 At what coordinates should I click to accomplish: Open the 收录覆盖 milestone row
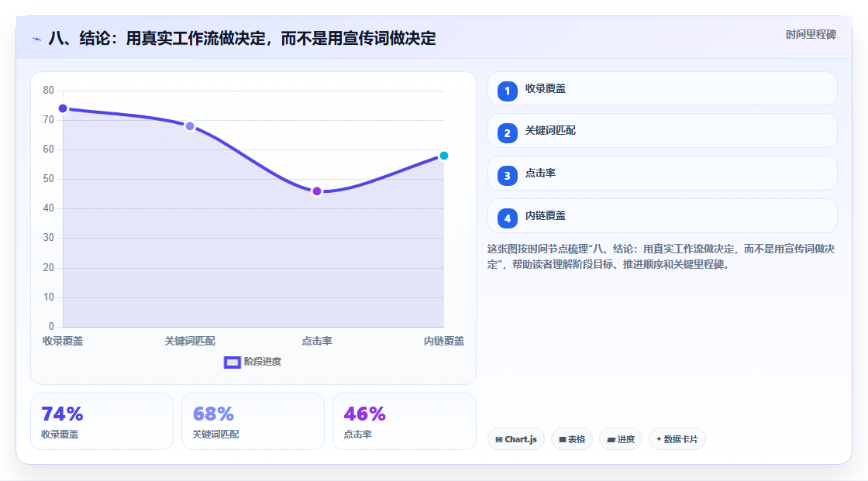(662, 88)
